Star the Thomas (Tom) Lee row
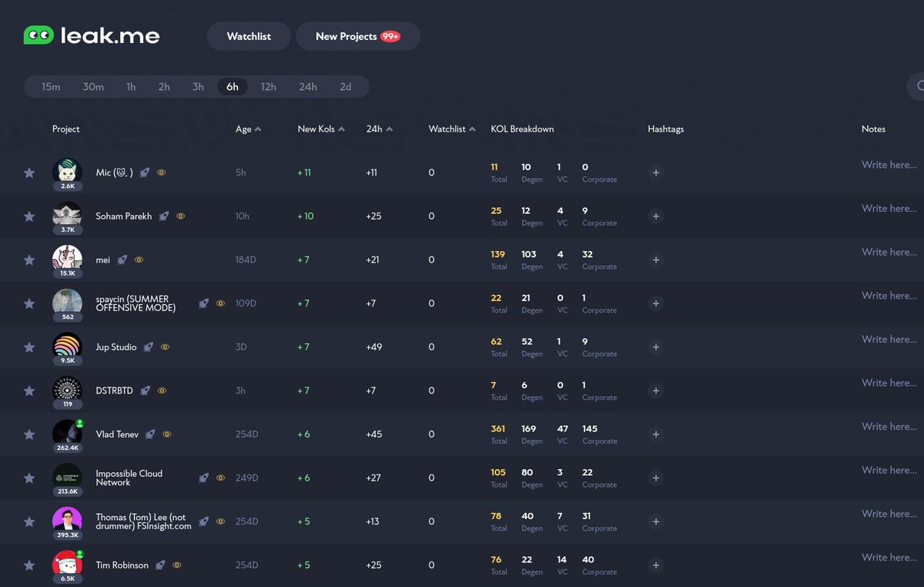The height and width of the screenshot is (587, 924). tap(29, 522)
